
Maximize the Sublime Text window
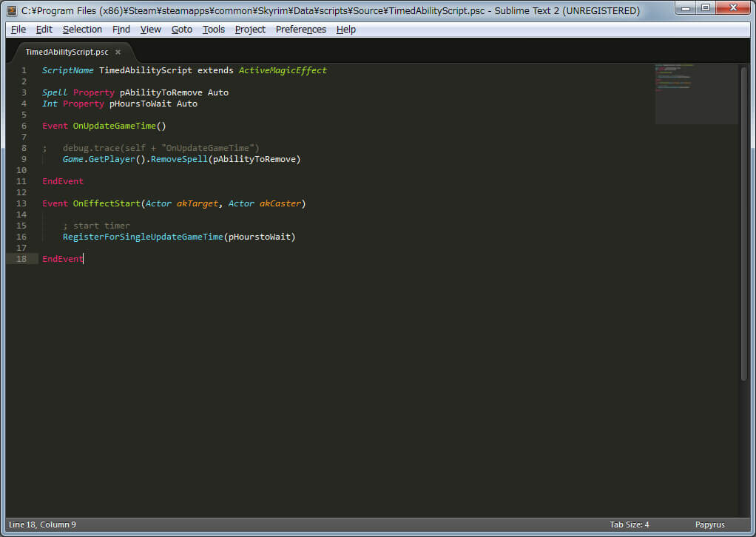pos(705,8)
